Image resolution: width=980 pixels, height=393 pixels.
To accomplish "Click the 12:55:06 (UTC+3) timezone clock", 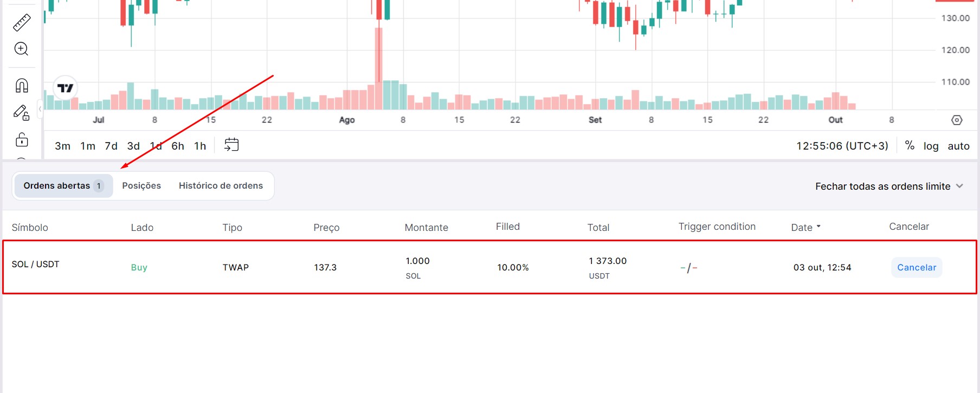I will 842,146.
